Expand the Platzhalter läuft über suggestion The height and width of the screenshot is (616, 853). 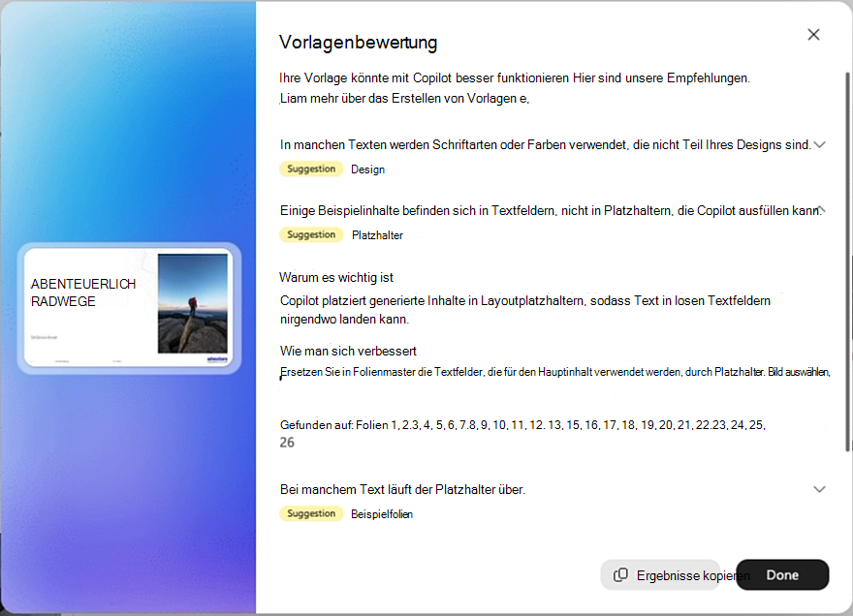tap(819, 489)
